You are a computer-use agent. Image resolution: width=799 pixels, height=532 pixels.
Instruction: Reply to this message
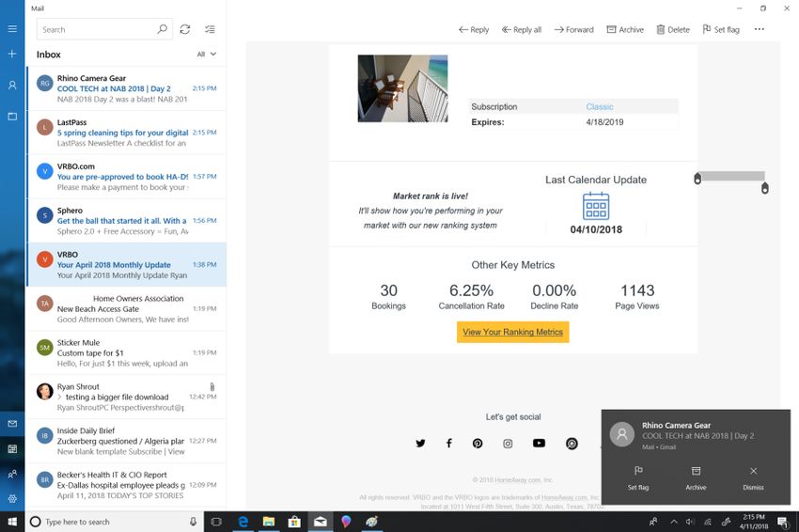[x=474, y=29]
